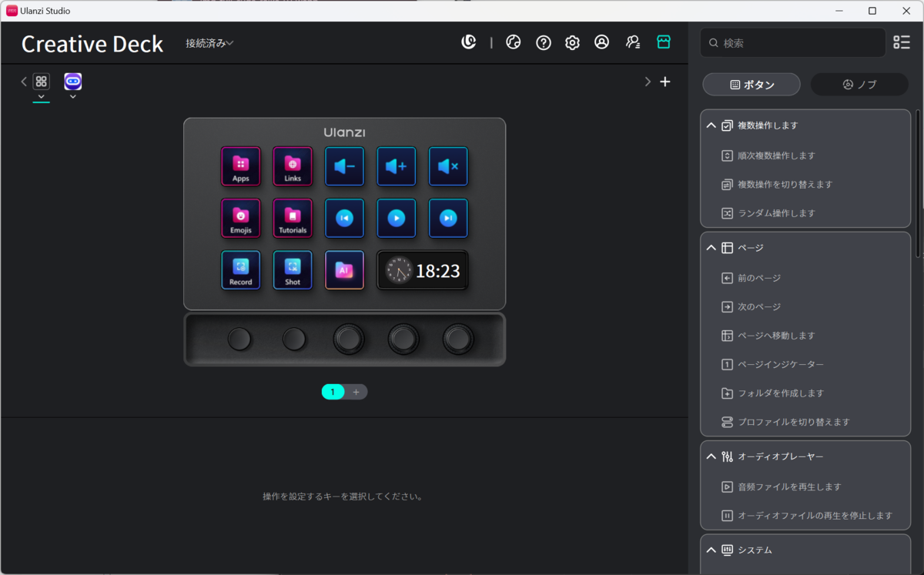
Task: Select the purple robot profile icon
Action: (73, 81)
